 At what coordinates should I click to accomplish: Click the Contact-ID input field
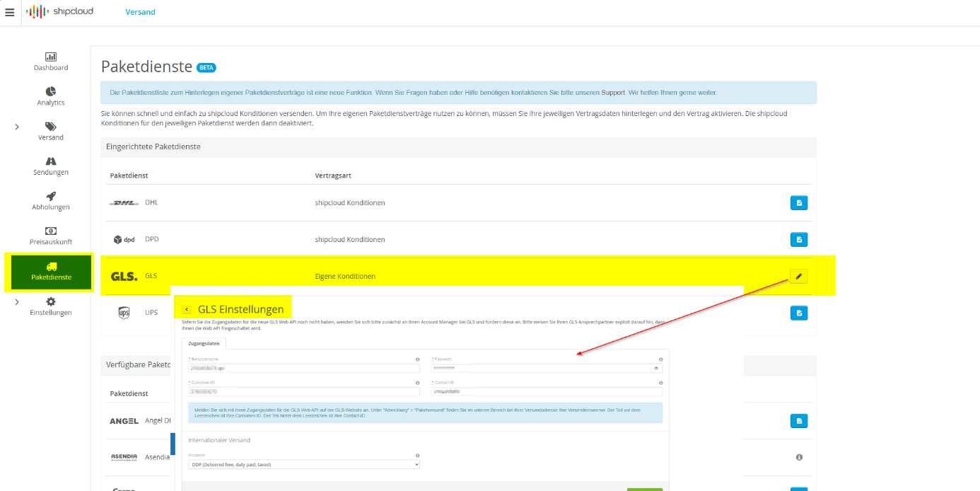click(547, 391)
